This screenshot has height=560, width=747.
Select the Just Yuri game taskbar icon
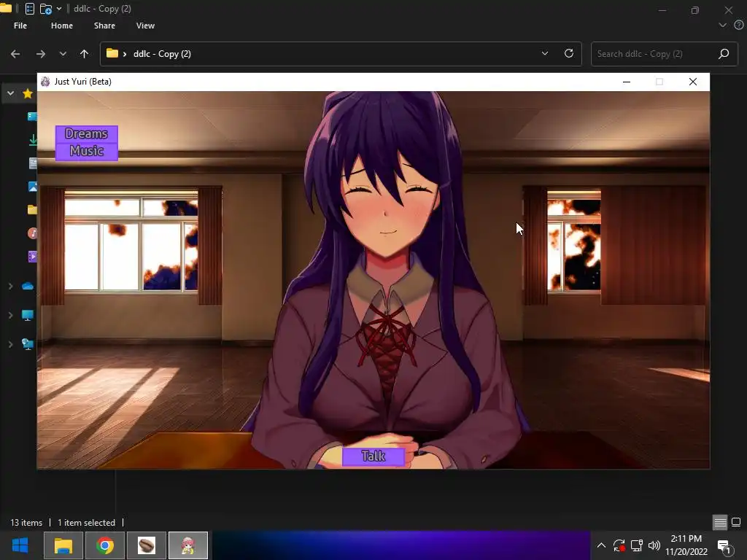188,545
